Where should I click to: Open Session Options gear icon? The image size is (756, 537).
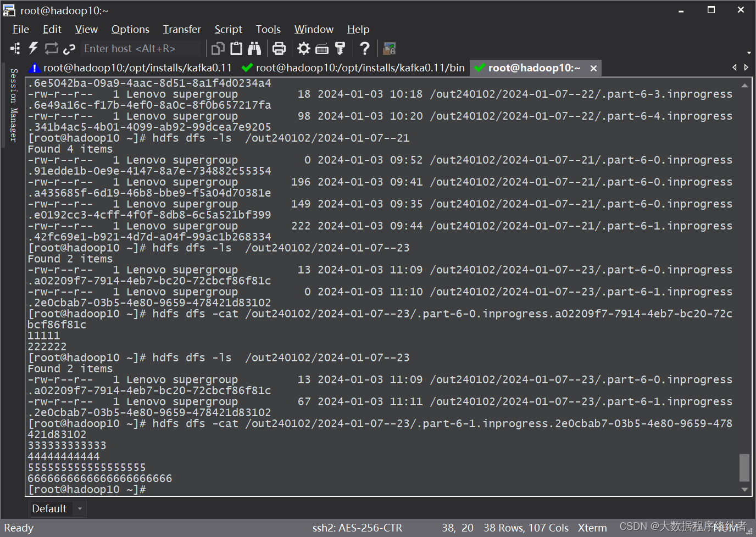click(x=304, y=48)
